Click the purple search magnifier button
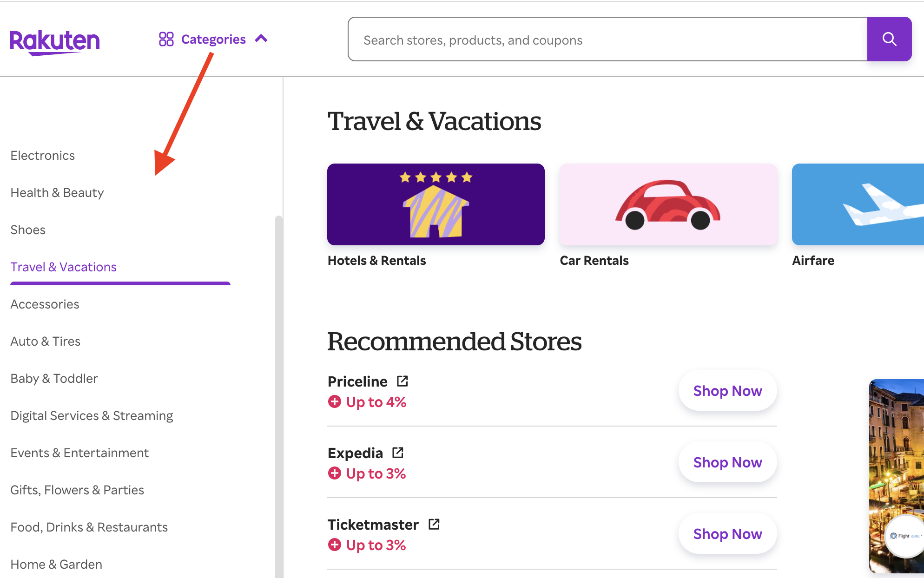 click(x=889, y=39)
